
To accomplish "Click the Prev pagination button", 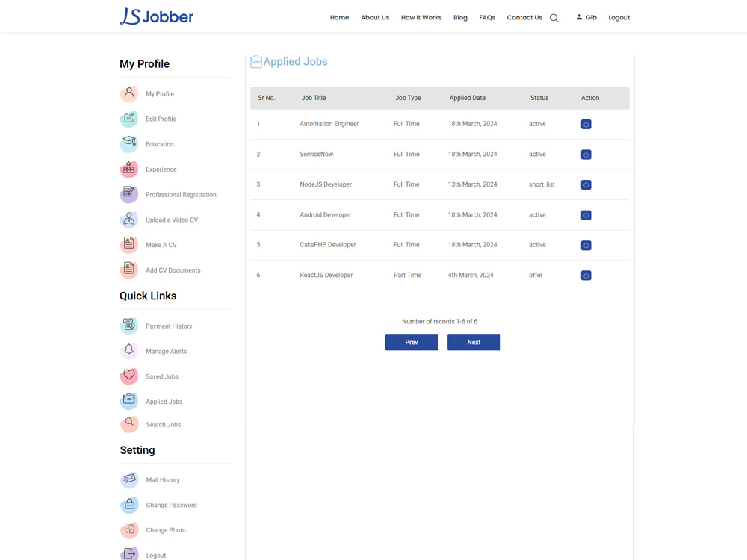I will point(412,342).
